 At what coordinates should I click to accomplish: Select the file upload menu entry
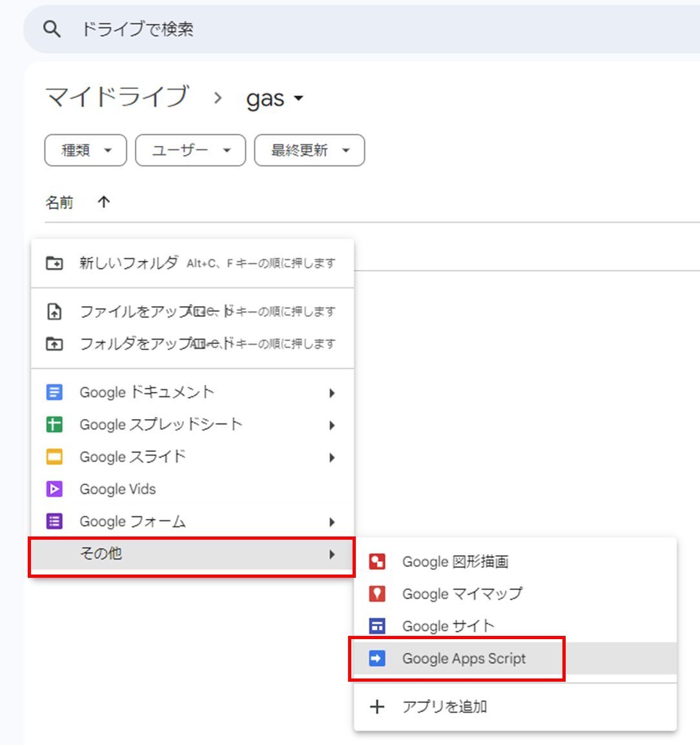coord(192,312)
